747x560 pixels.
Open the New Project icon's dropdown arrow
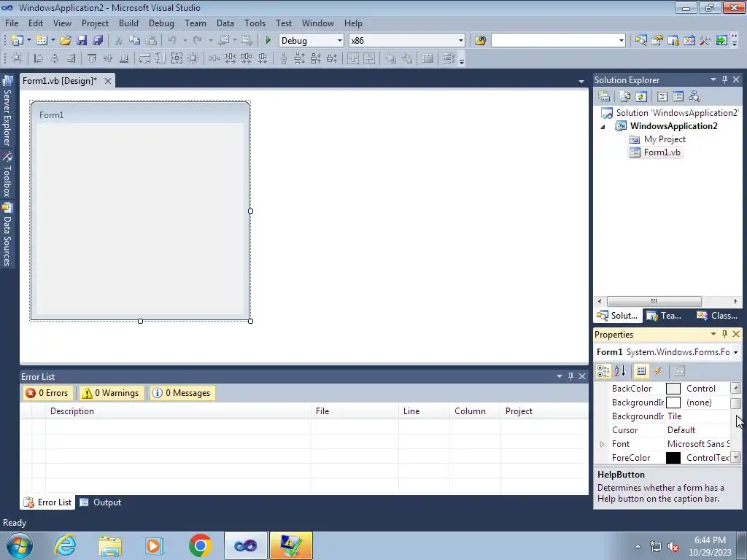28,41
